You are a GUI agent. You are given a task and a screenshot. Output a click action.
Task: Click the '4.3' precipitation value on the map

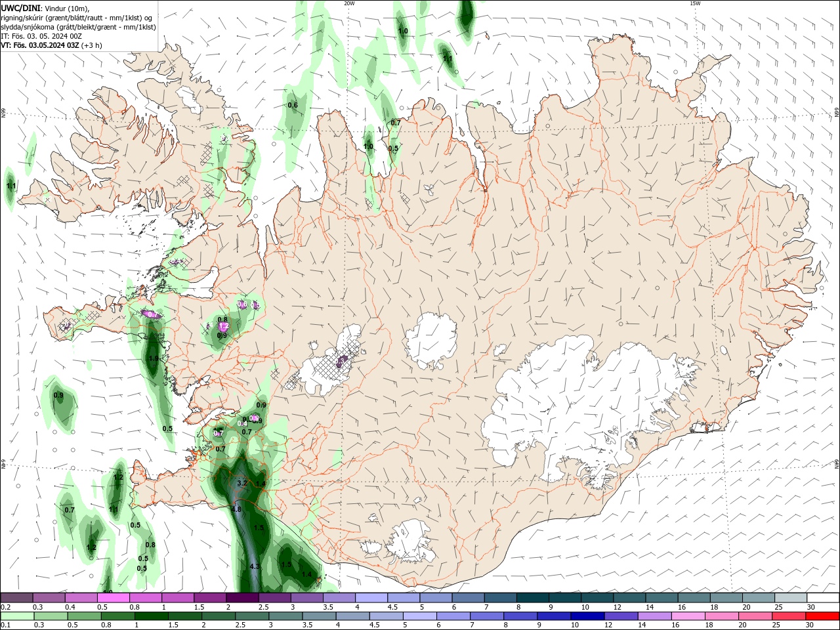coord(255,566)
